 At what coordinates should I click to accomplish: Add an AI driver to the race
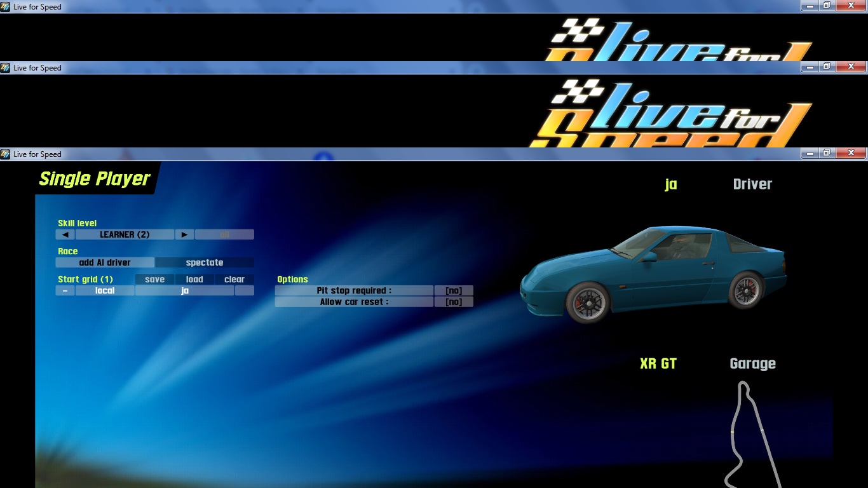coord(105,262)
